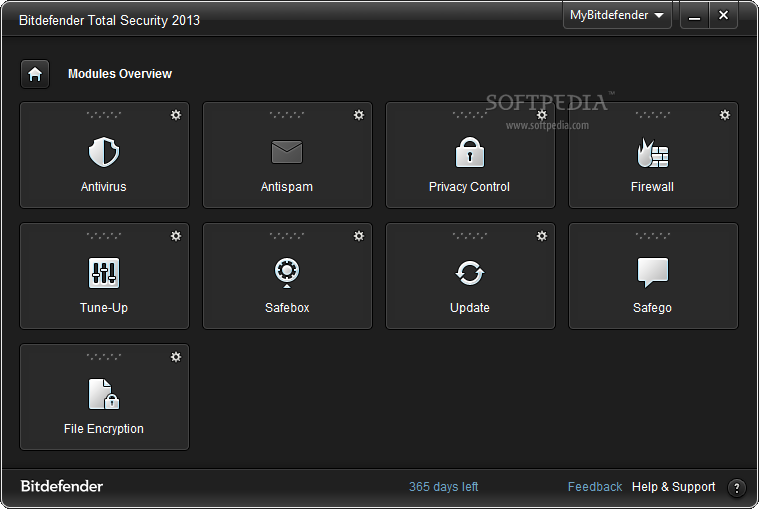This screenshot has width=759, height=509.
Task: Click the Feedback link
Action: [x=594, y=487]
